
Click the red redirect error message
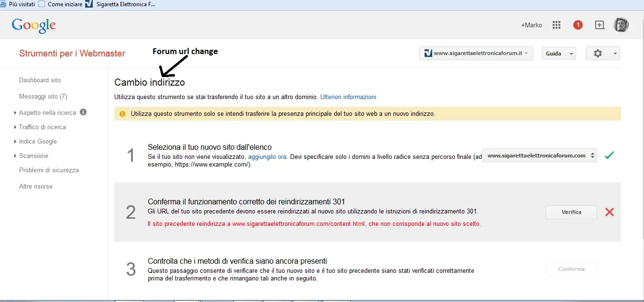click(x=314, y=224)
